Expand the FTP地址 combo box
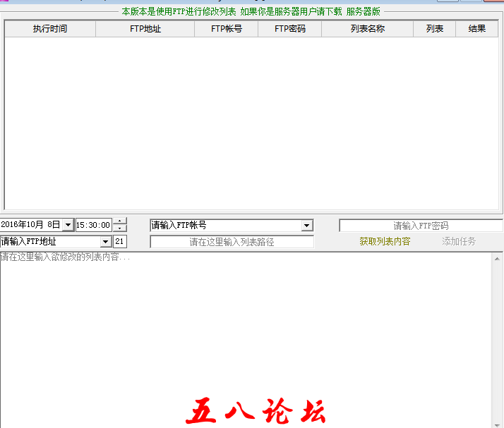Screen dimensions: 504x428 pos(106,242)
